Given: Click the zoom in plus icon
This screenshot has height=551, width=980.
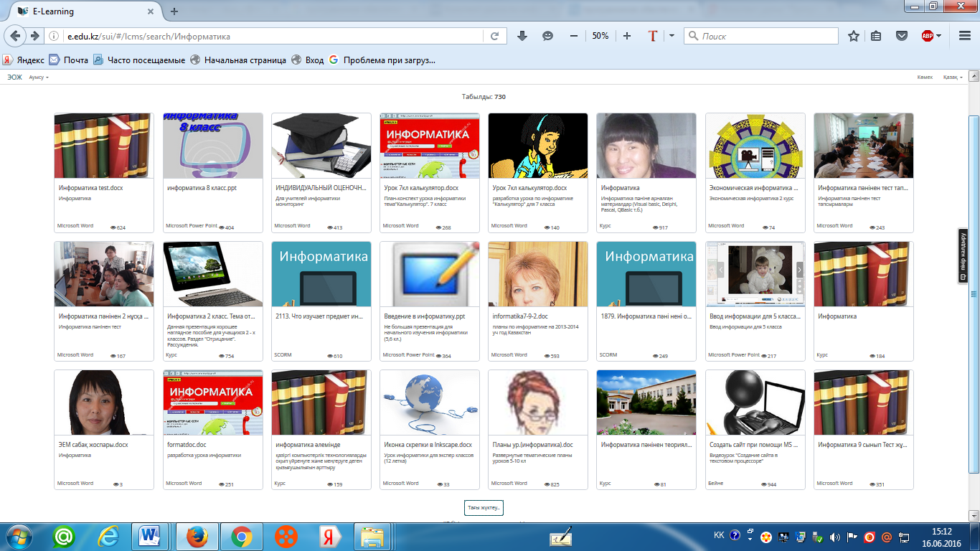Looking at the screenshot, I should point(626,36).
